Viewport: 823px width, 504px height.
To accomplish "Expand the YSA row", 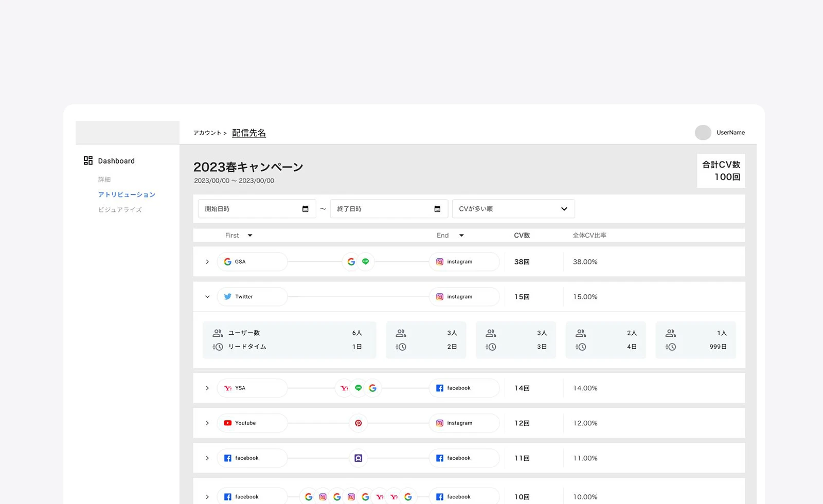I will point(207,388).
